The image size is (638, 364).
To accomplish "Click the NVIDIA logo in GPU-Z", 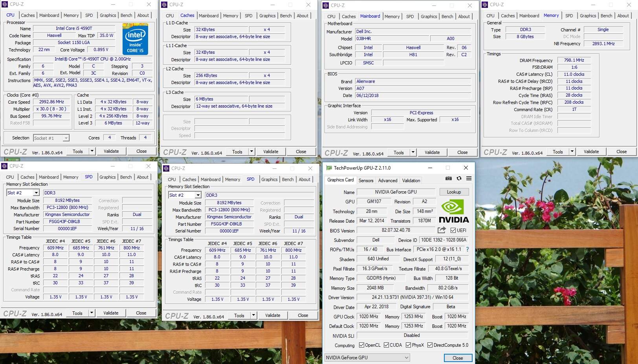I will click(454, 212).
